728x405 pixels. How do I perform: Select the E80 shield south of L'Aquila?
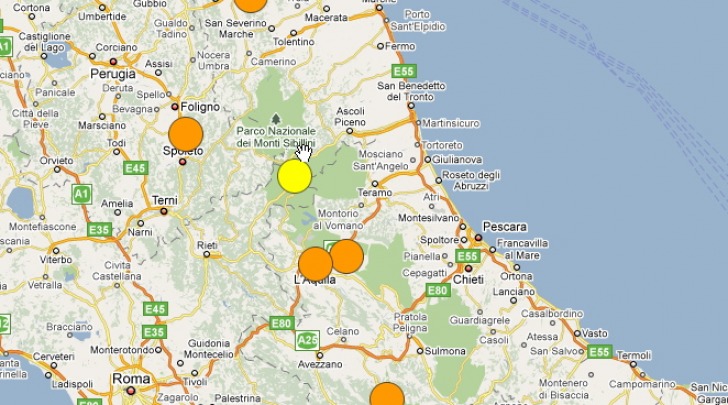tap(281, 323)
